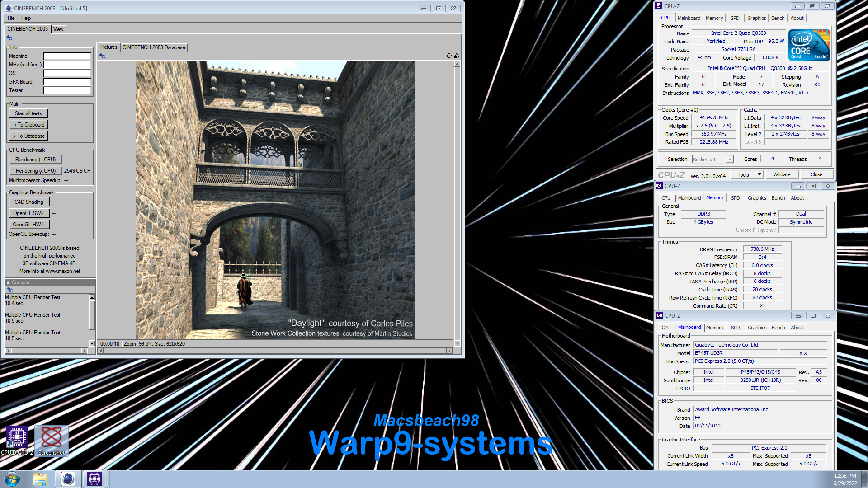Screen dimensions: 868x488
Task: Switch to the View tab in CINEBENCH
Action: pos(58,29)
